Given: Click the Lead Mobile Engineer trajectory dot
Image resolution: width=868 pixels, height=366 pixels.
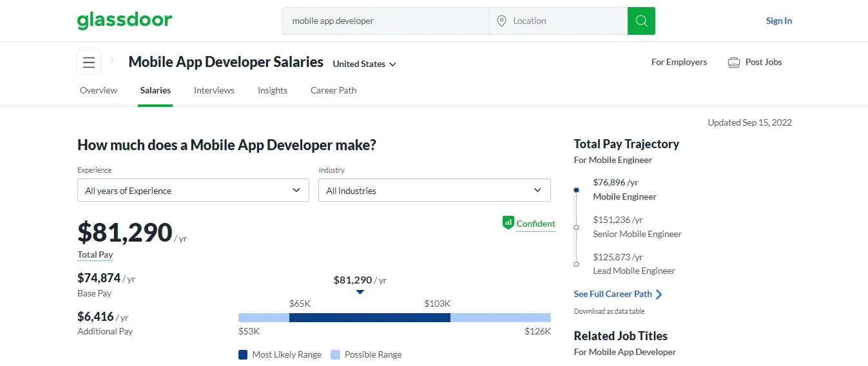Looking at the screenshot, I should click(x=576, y=264).
